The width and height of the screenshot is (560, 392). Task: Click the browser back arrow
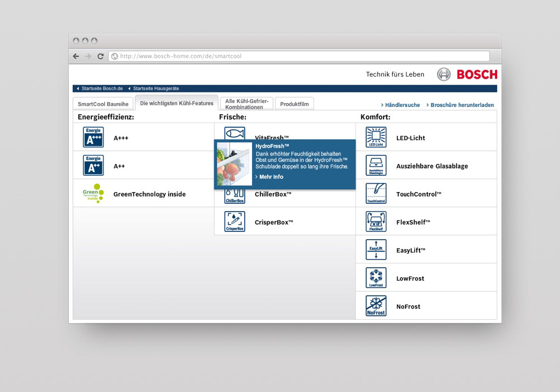(x=76, y=56)
